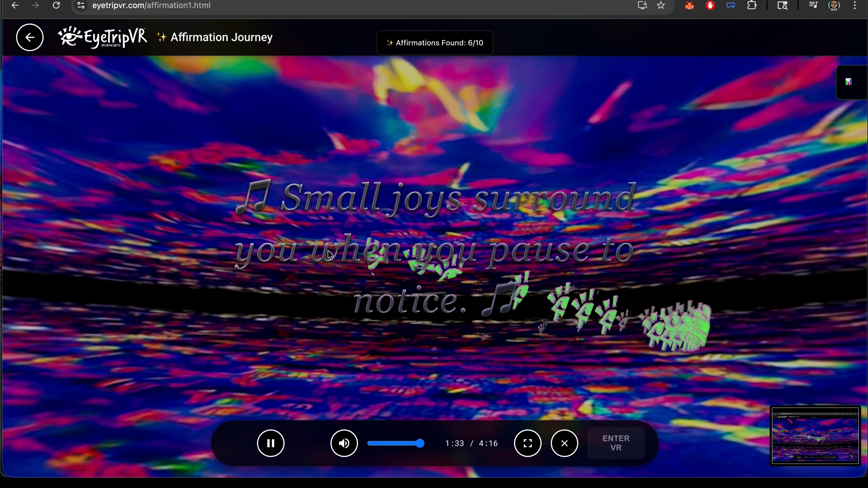Click the eyetripvr.com address bar URL

click(152, 5)
